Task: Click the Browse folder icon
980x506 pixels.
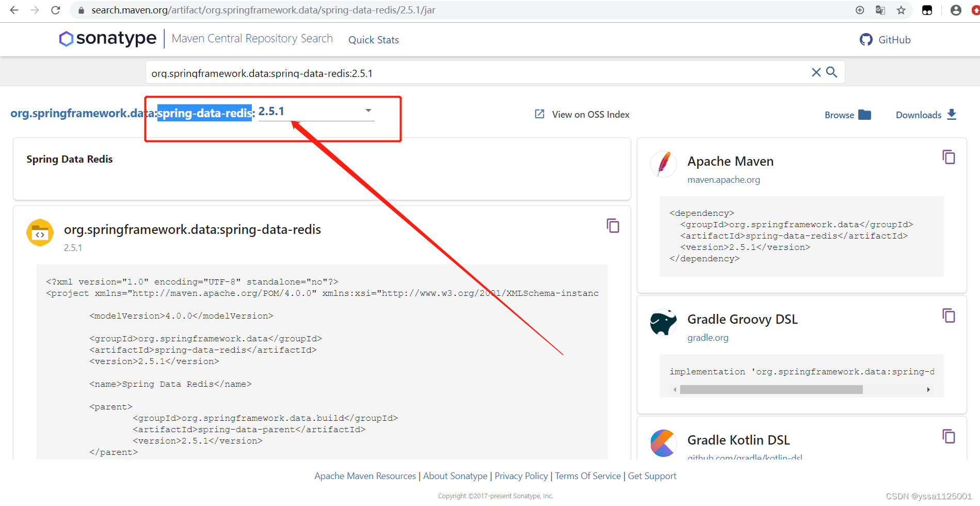Action: [x=865, y=114]
